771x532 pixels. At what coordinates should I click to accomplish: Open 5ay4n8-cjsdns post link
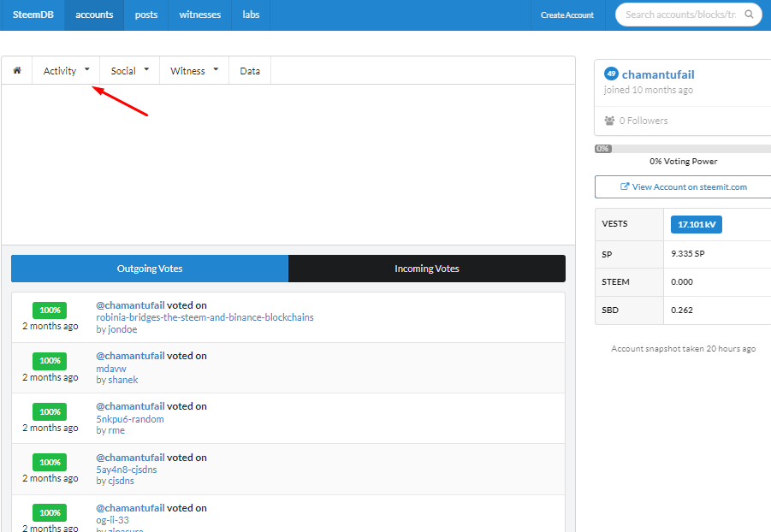pos(127,470)
